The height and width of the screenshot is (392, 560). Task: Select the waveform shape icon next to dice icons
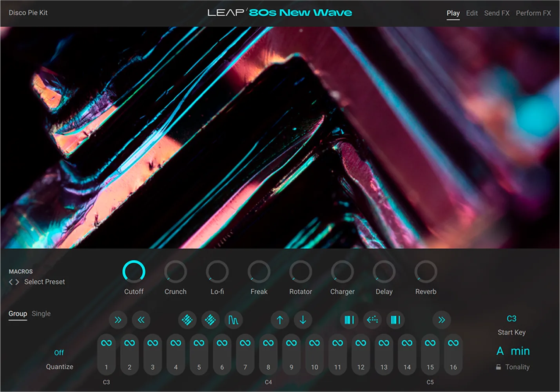pos(233,320)
